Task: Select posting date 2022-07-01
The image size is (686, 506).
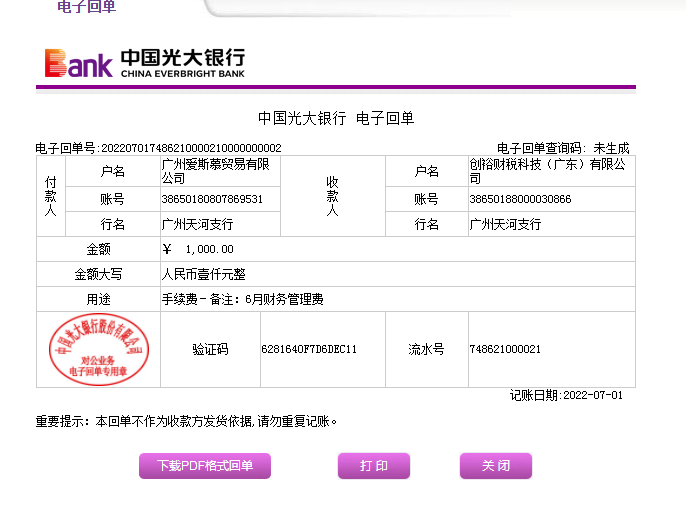Action: [x=593, y=395]
